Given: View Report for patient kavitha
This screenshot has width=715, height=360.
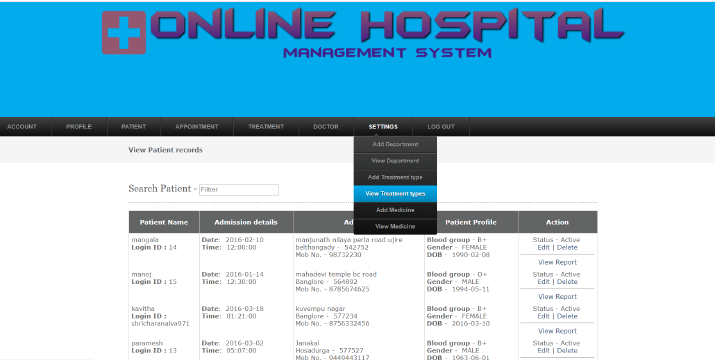Looking at the screenshot, I should [557, 331].
